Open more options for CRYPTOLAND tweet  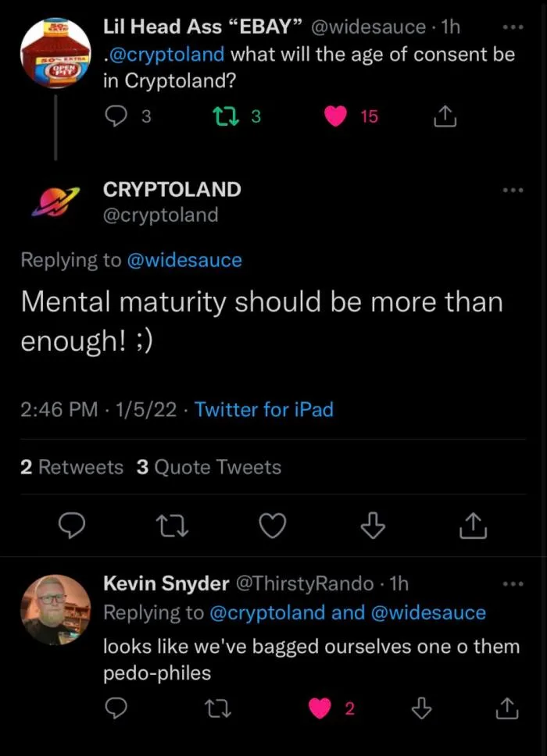coord(512,190)
